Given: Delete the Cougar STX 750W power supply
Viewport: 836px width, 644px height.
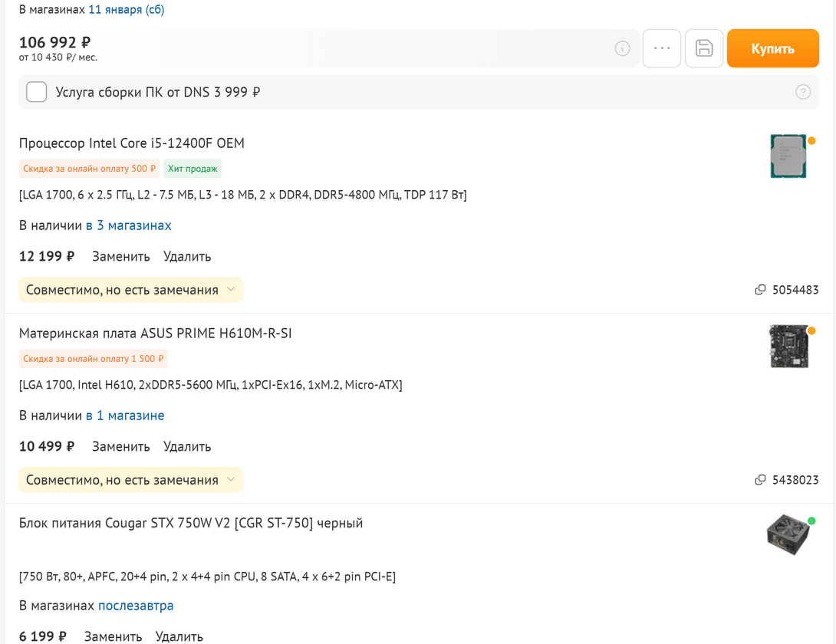Looking at the screenshot, I should 179,636.
